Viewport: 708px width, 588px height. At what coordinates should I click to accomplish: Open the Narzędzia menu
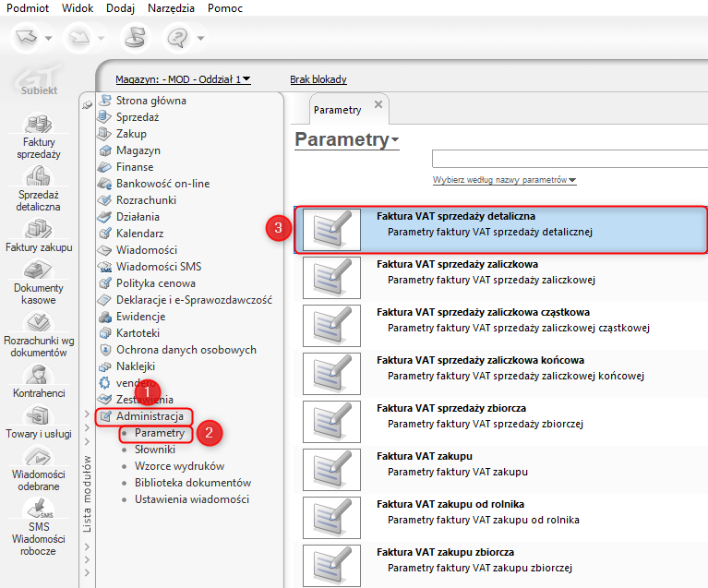(x=171, y=8)
